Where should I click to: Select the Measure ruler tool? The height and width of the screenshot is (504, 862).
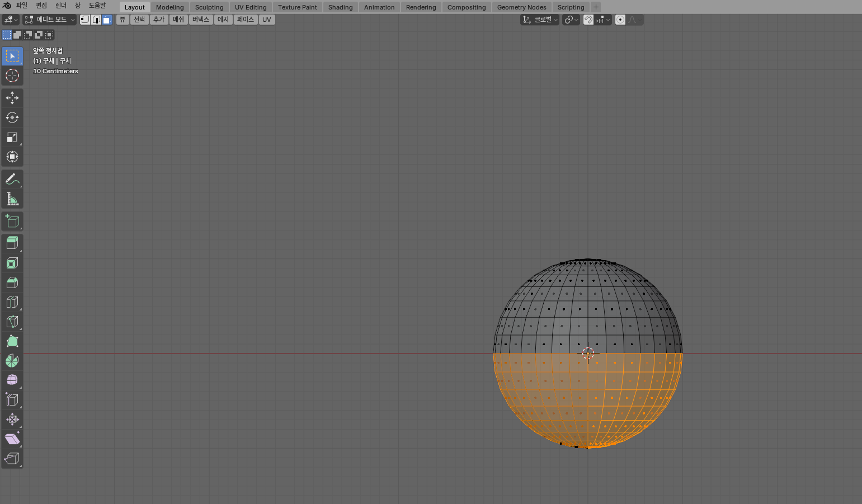(x=12, y=199)
